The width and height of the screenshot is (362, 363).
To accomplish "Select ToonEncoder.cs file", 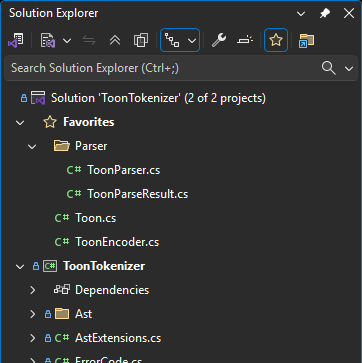I will 117,242.
